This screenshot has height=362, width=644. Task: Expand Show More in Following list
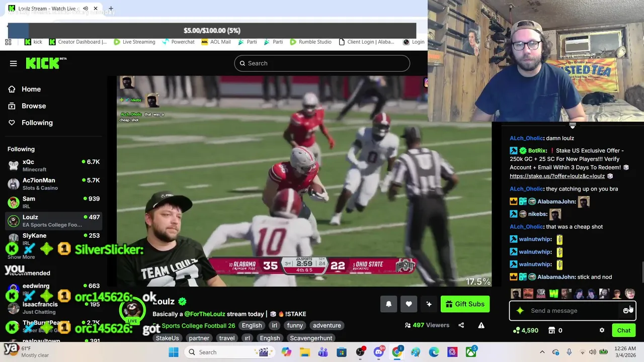tap(21, 257)
